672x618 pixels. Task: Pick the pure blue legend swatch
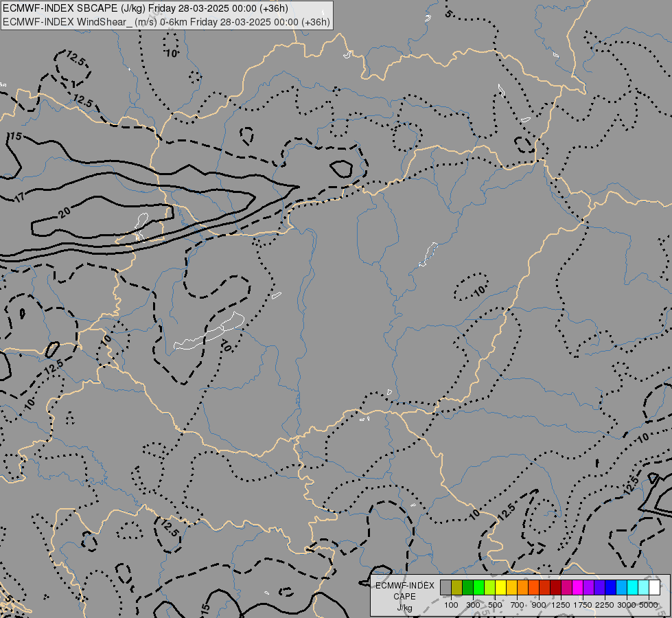(611, 588)
